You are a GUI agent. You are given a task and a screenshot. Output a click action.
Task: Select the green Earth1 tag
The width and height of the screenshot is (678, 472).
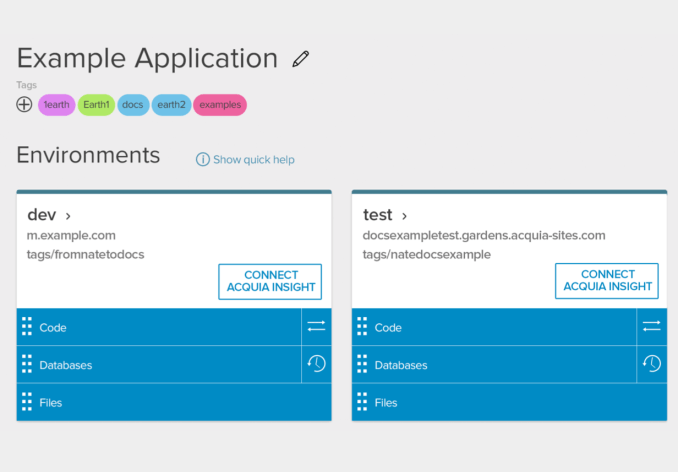click(x=96, y=104)
